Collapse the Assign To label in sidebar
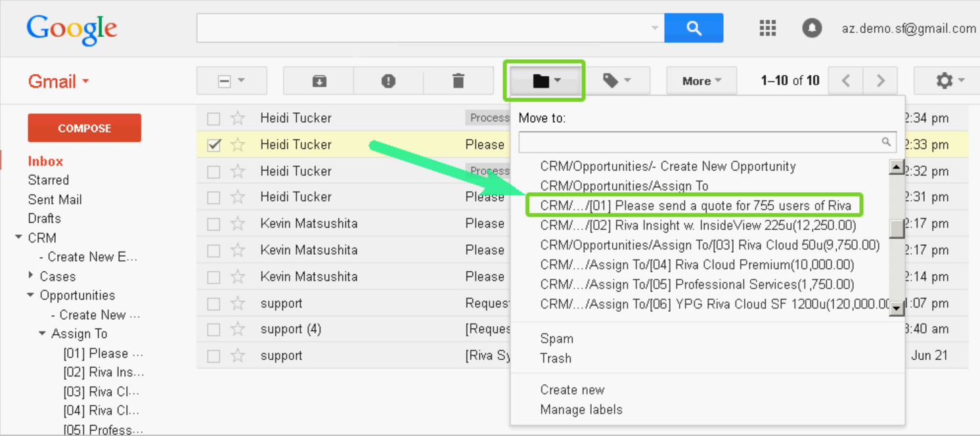980x436 pixels. (42, 333)
